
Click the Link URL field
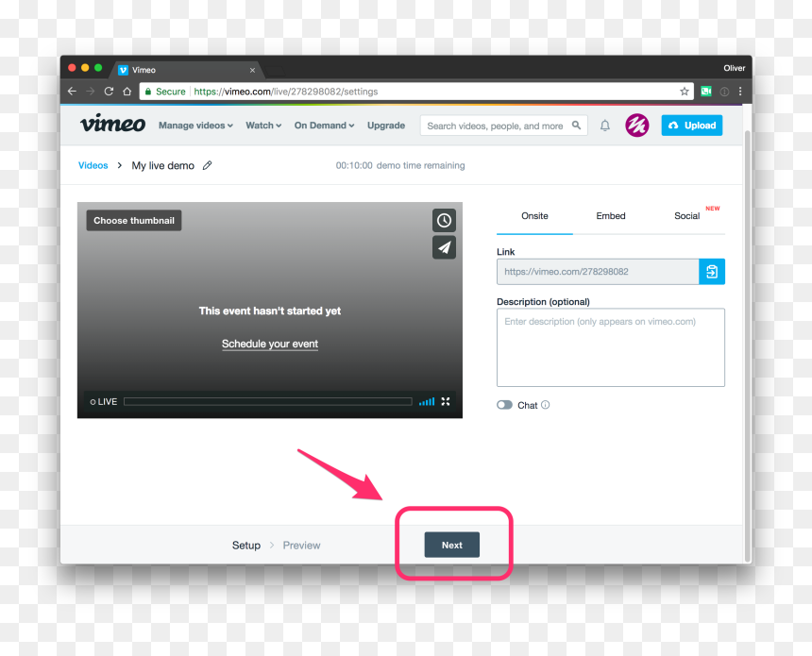(x=598, y=271)
